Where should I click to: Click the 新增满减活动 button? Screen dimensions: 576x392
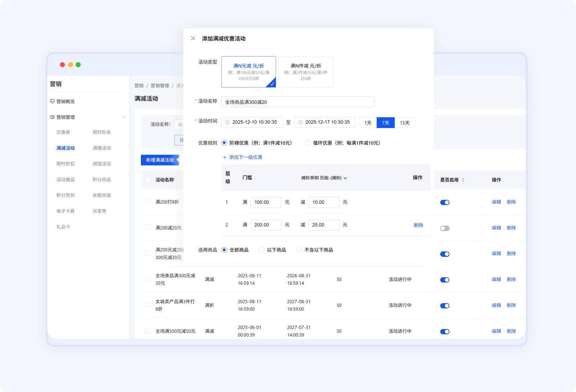coord(159,160)
